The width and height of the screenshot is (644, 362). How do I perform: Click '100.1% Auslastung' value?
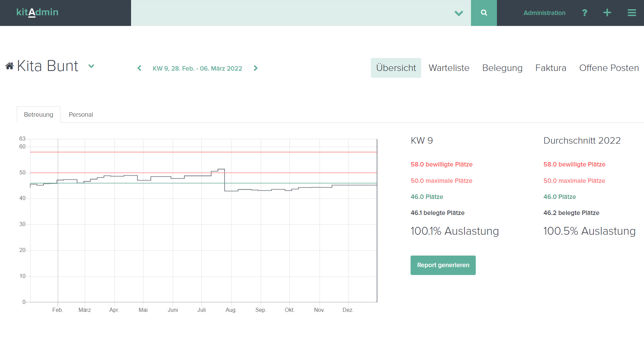tap(455, 231)
